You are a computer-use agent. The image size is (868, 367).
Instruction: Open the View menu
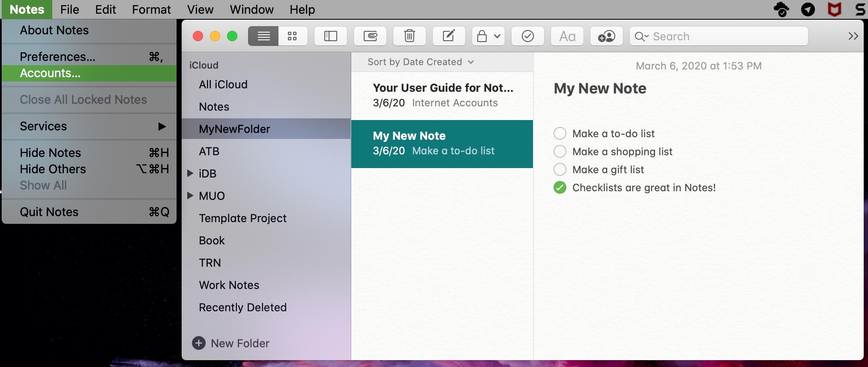[x=200, y=9]
